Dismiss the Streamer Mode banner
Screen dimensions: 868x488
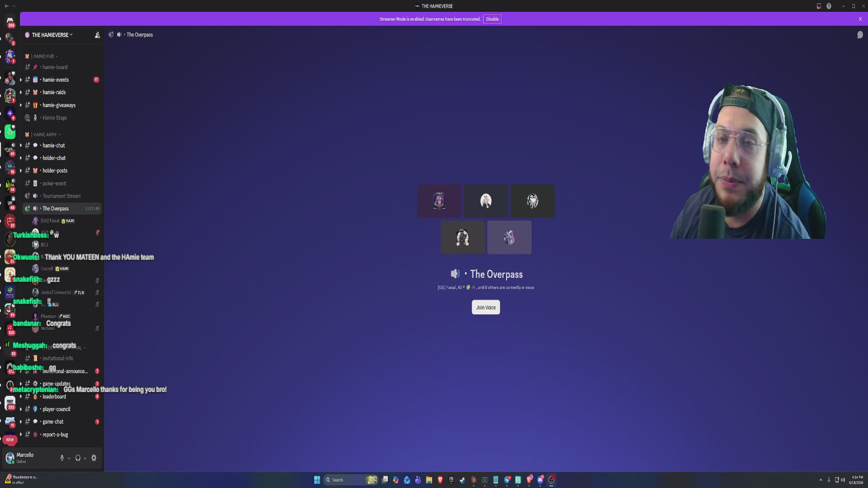(x=860, y=19)
